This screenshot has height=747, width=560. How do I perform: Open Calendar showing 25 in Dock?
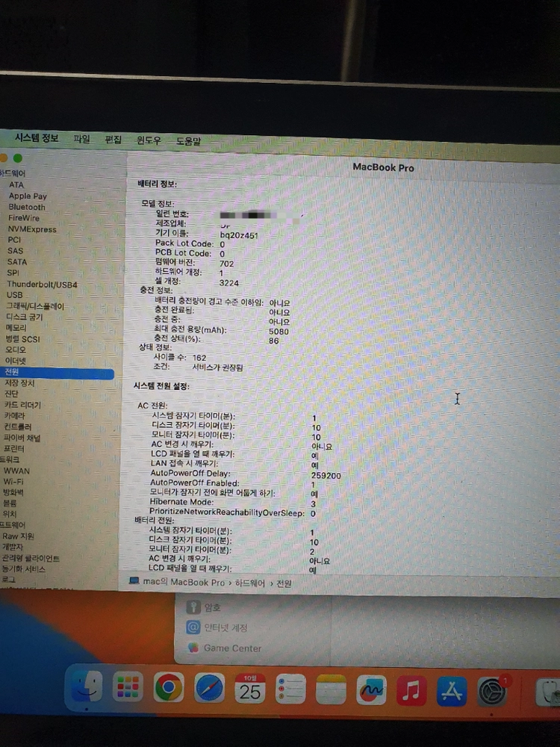250,689
